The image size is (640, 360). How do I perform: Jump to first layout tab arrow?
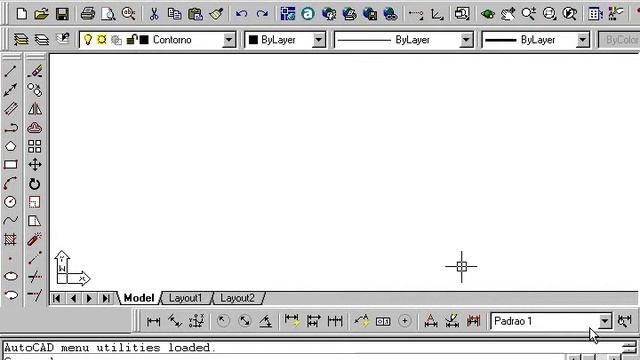tap(57, 298)
